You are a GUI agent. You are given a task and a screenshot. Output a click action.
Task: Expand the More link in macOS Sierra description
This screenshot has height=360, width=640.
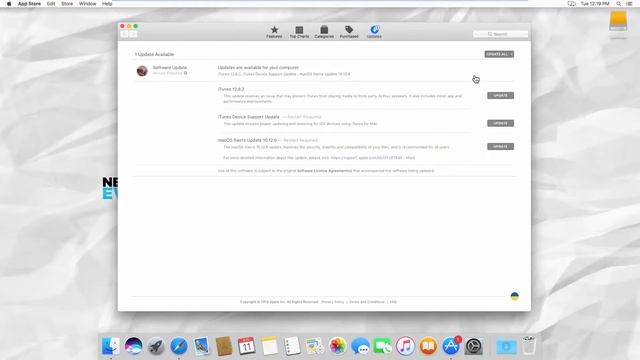[411, 158]
